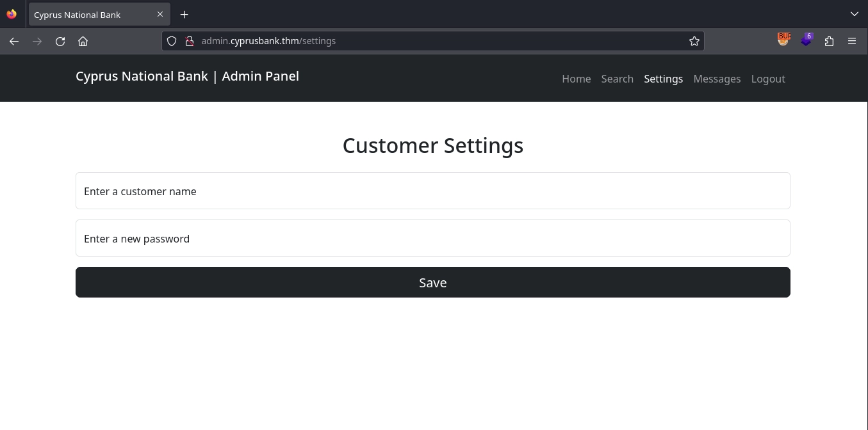This screenshot has width=868, height=430.
Task: Open the purple extension with badge 6
Action: click(807, 40)
